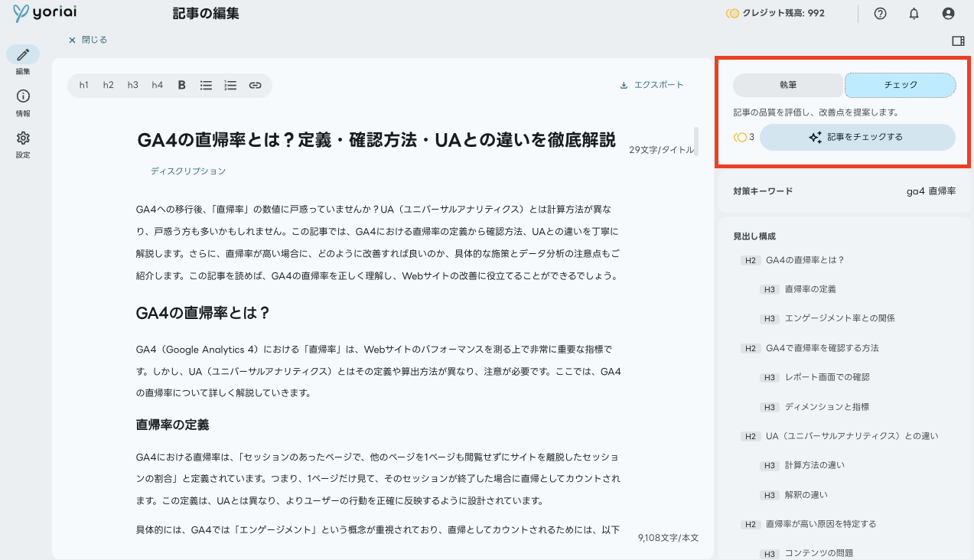The image size is (974, 560).
Task: Toggle the right side panel icon
Action: [x=958, y=41]
